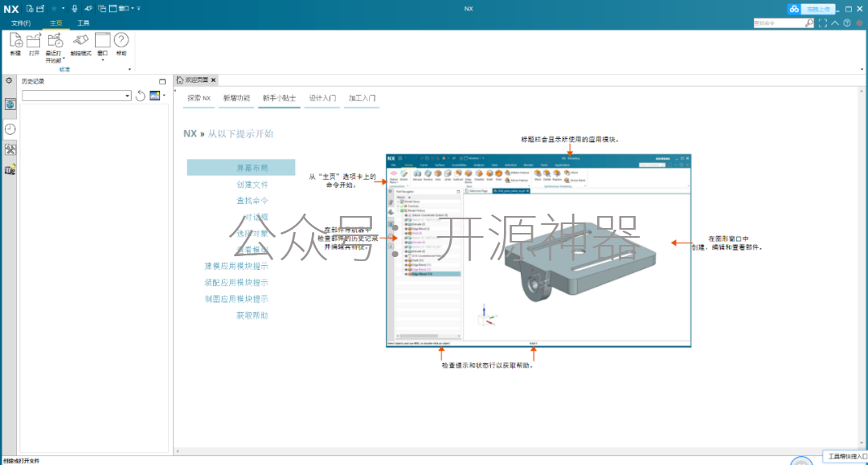Open the 新增功能 tab

[x=237, y=98]
